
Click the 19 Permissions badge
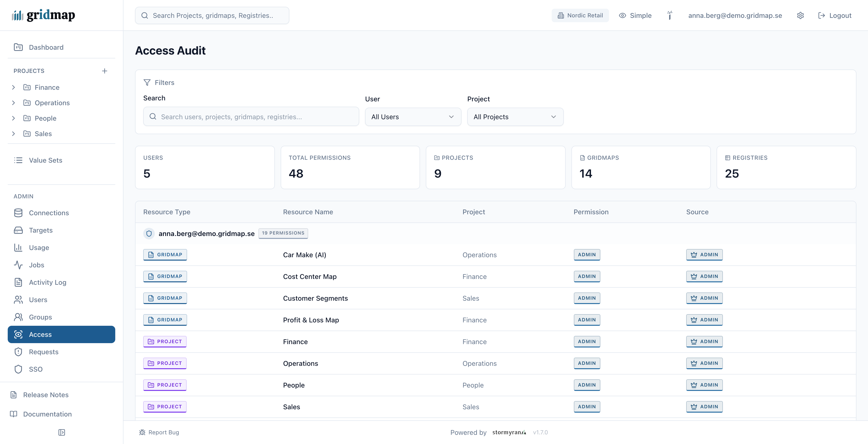[283, 233]
